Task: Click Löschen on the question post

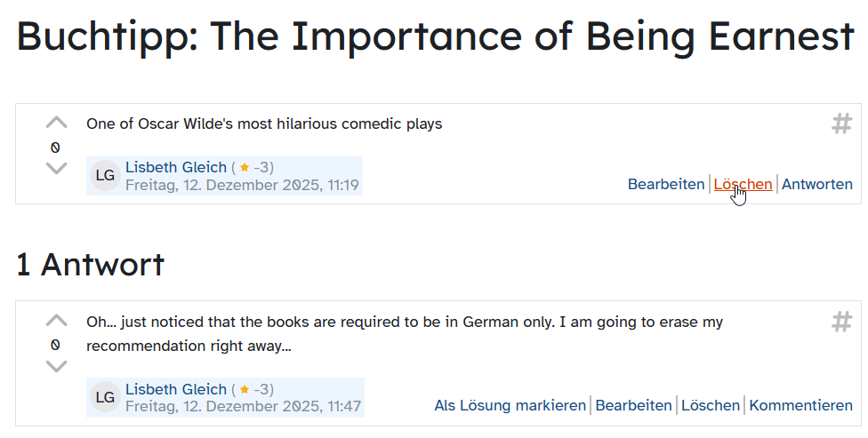Action: (743, 185)
